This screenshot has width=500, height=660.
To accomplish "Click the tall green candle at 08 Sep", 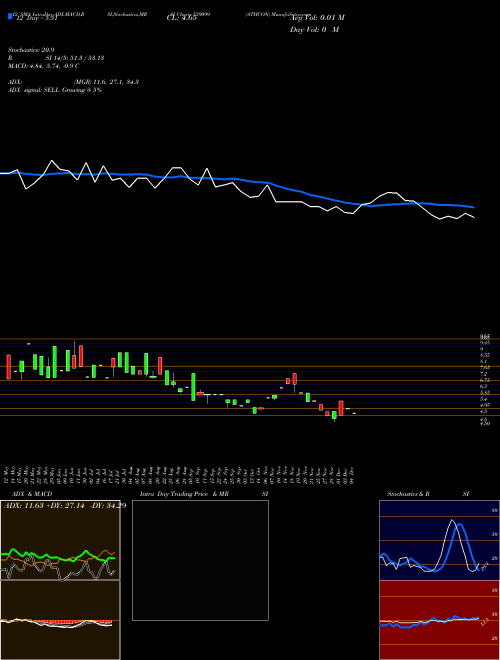I will [x=193, y=387].
